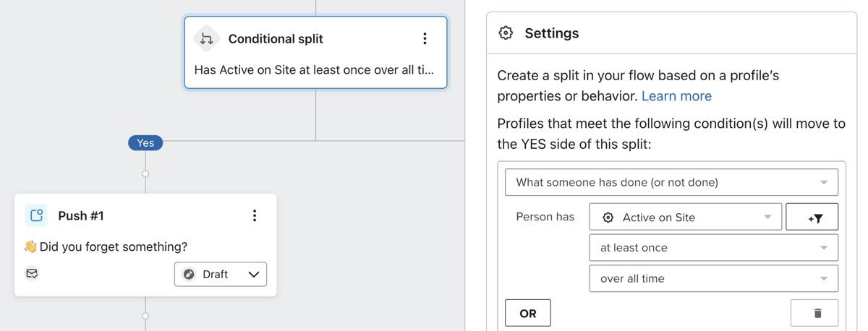Click the Push #1 notification icon
This screenshot has height=331, width=868.
pos(36,215)
